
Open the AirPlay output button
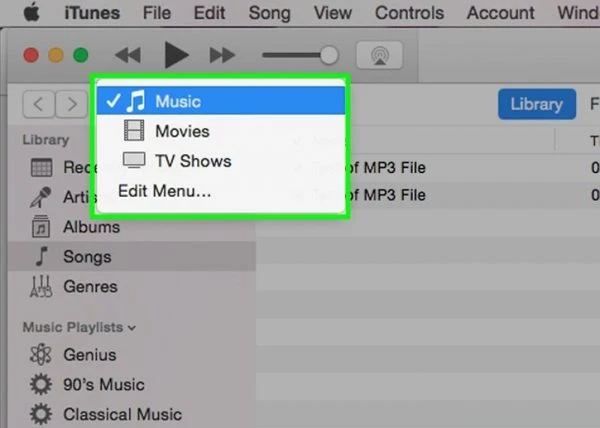pos(379,55)
